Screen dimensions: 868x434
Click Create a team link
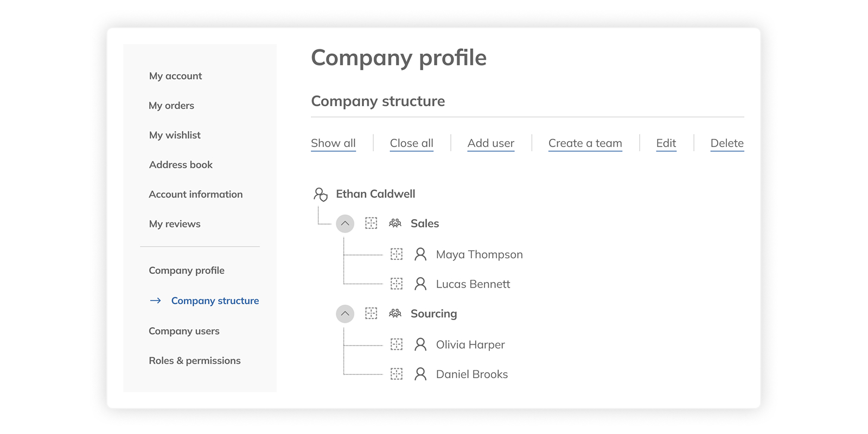(585, 143)
